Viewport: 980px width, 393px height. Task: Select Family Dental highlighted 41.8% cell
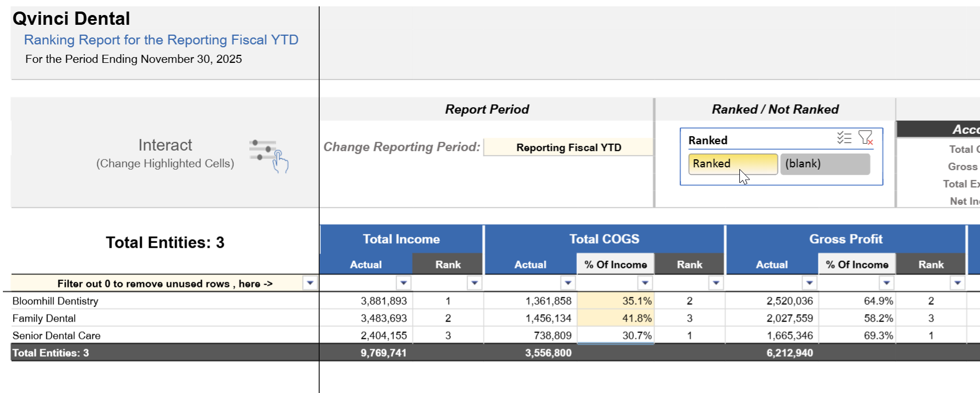615,319
